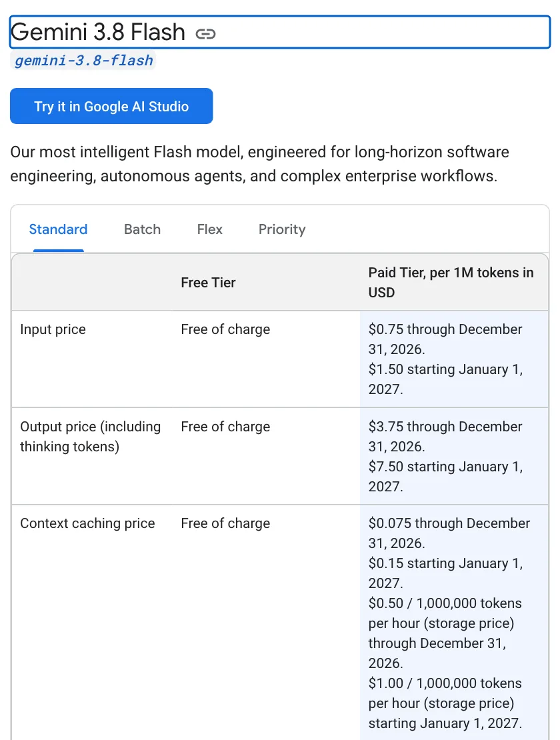The image size is (560, 740).
Task: Click the Gemini 3.8 Flash heading text
Action: coord(97,33)
